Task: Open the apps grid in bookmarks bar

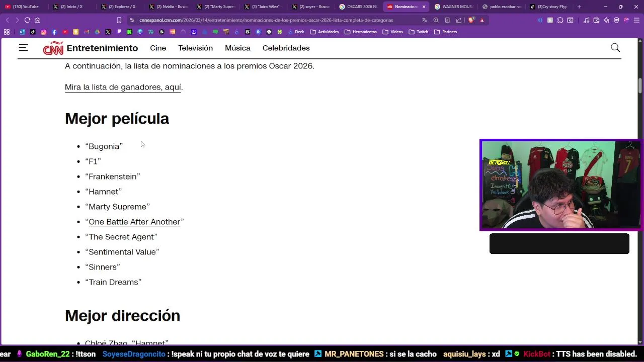Action: tap(7, 32)
